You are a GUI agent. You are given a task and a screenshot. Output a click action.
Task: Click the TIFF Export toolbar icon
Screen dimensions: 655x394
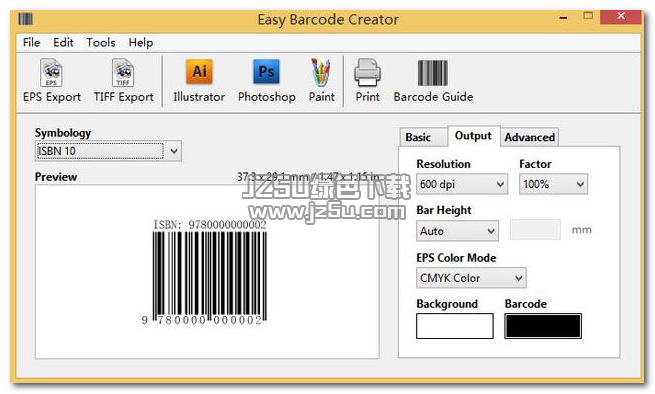123,81
